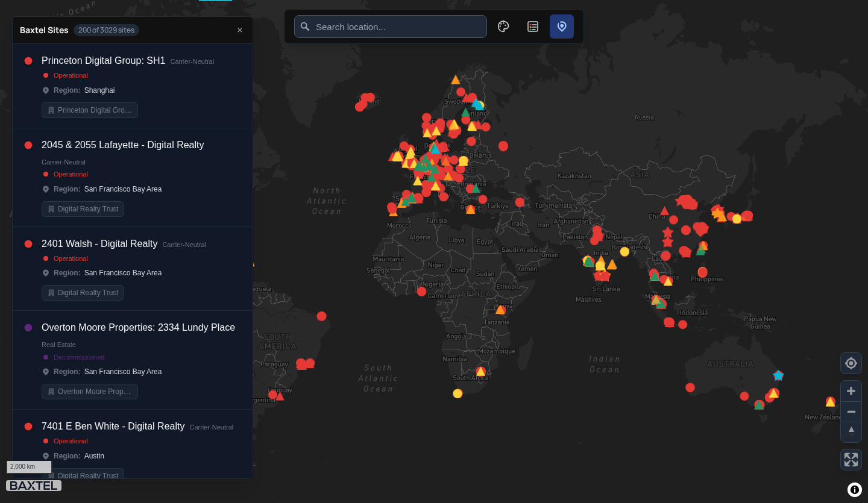Open 2045 & 2055 Lafayette - Digital Realty
868x503 pixels.
123,145
